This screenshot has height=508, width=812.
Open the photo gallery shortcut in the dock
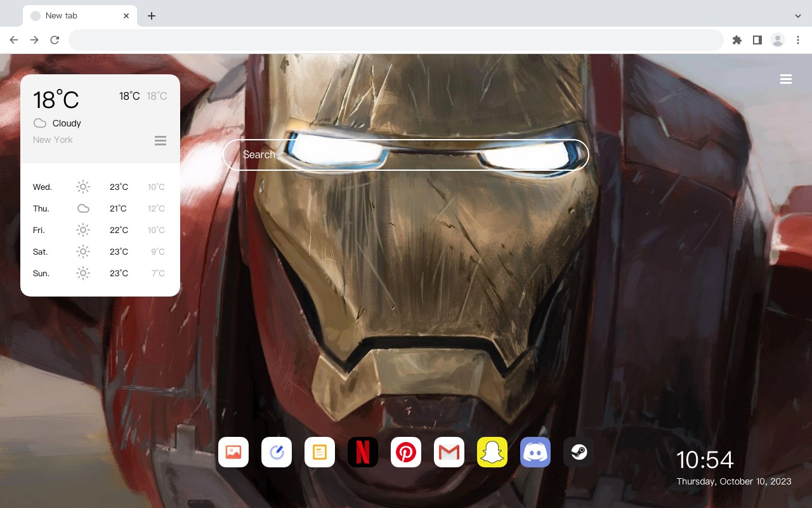[x=233, y=452]
